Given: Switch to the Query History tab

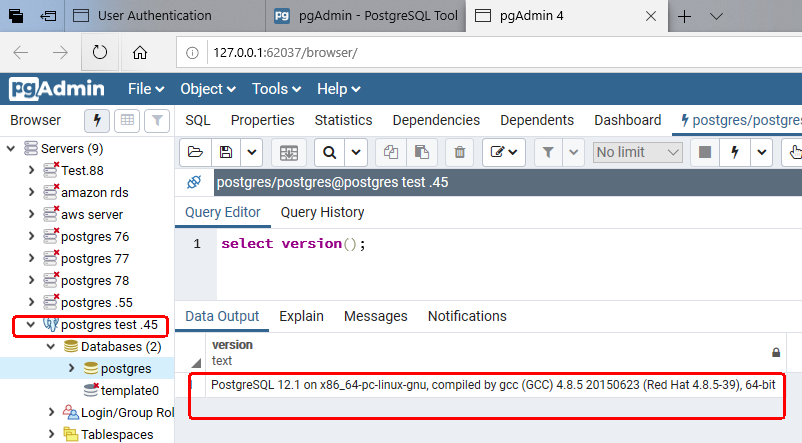Looking at the screenshot, I should (x=322, y=212).
